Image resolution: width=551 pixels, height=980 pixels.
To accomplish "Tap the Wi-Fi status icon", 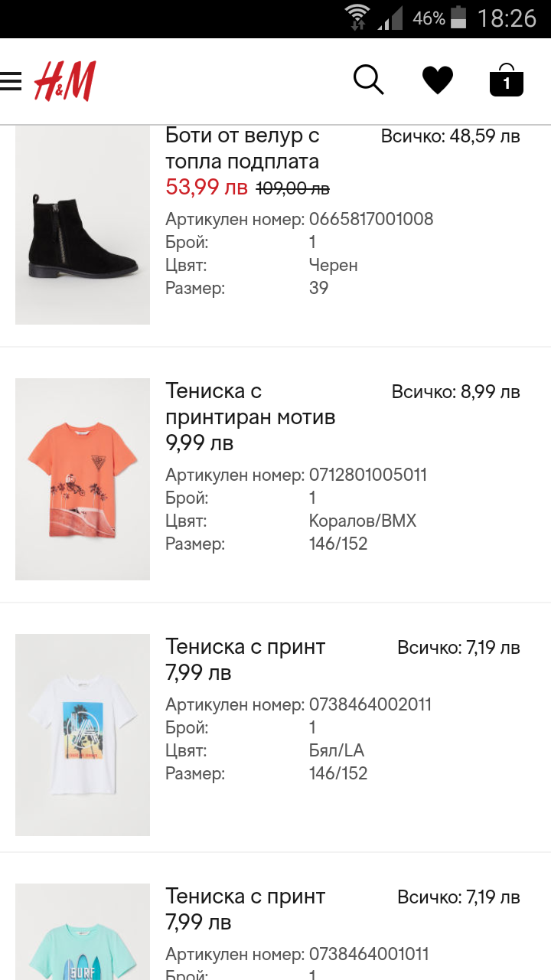I will [x=357, y=18].
